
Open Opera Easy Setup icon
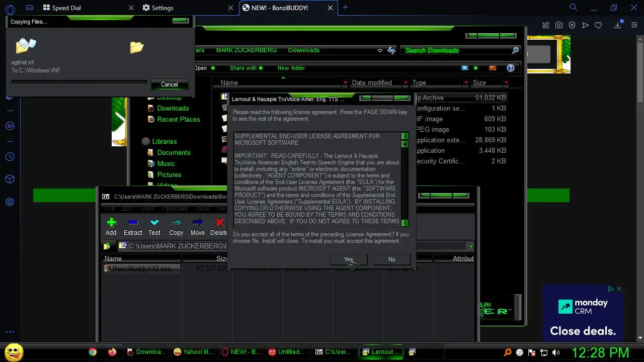click(634, 25)
